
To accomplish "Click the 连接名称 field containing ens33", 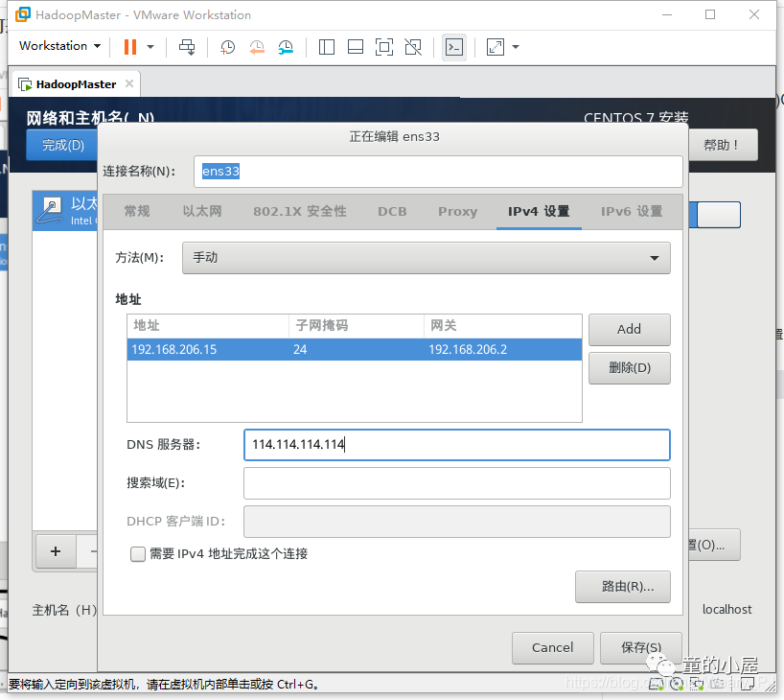I will (x=438, y=172).
